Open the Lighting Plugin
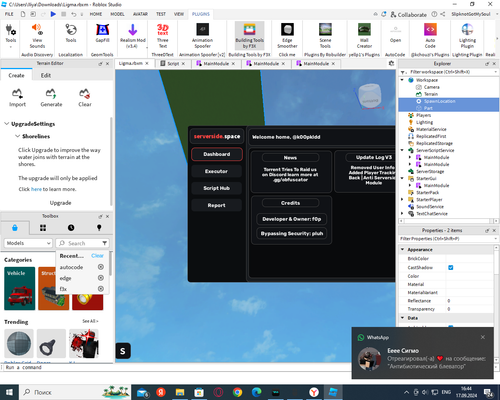The width and height of the screenshot is (500, 400). point(467,36)
